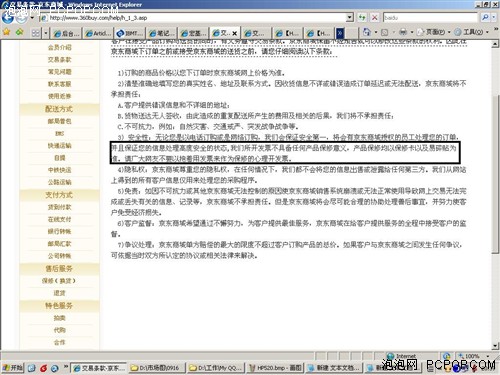
Task: Open the Quick Tabs grid icon
Action: coord(35,33)
